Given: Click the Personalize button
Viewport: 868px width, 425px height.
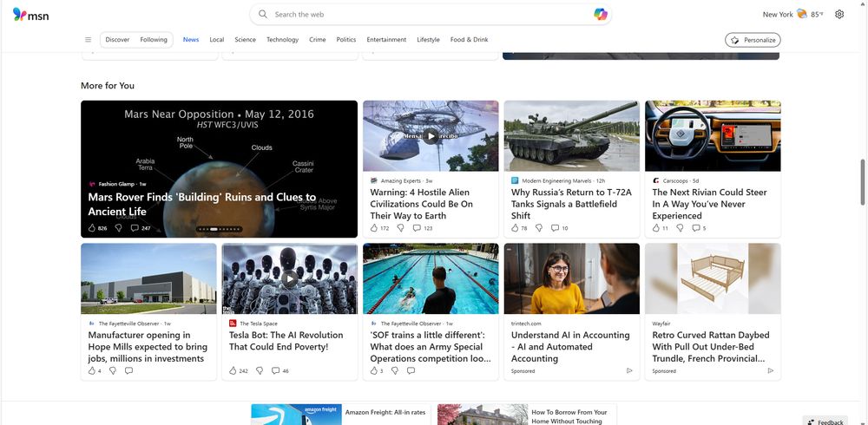Looking at the screenshot, I should [753, 40].
